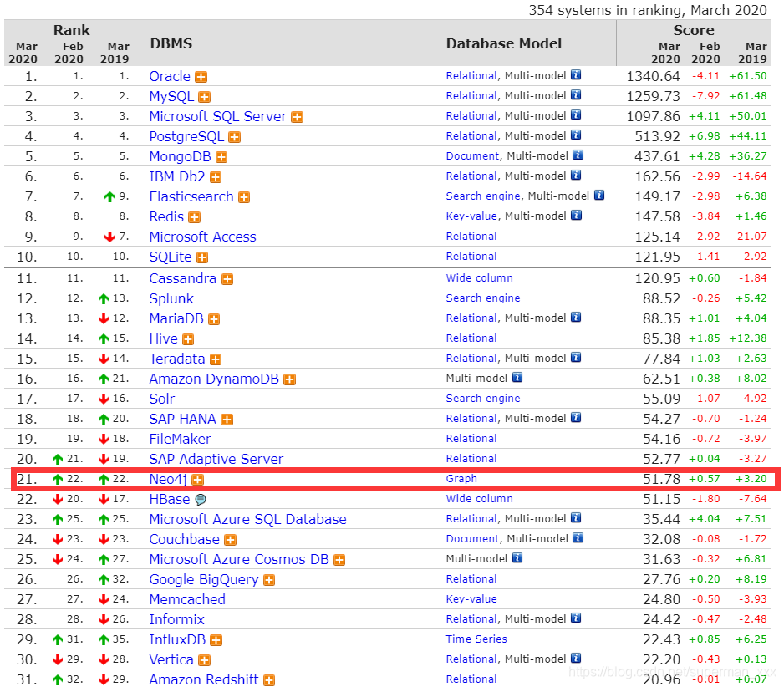784x687 pixels.
Task: Open the MySQL link
Action: tap(171, 96)
